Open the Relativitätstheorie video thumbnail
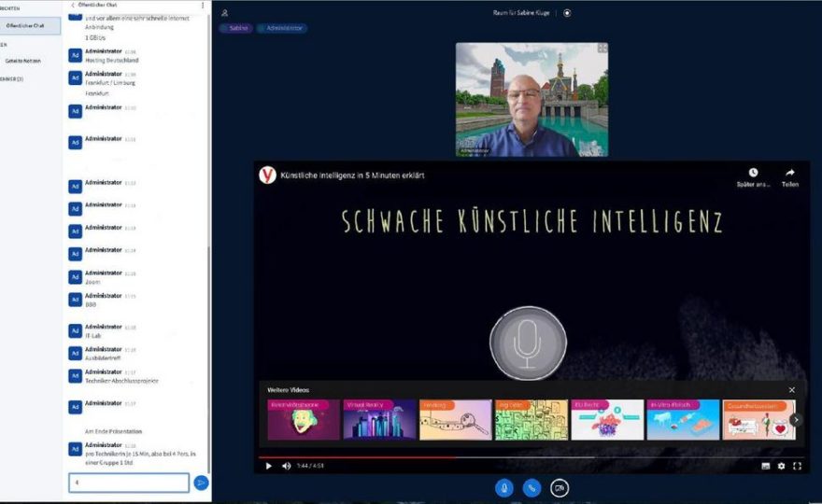This screenshot has height=504, width=822. pyautogui.click(x=304, y=420)
